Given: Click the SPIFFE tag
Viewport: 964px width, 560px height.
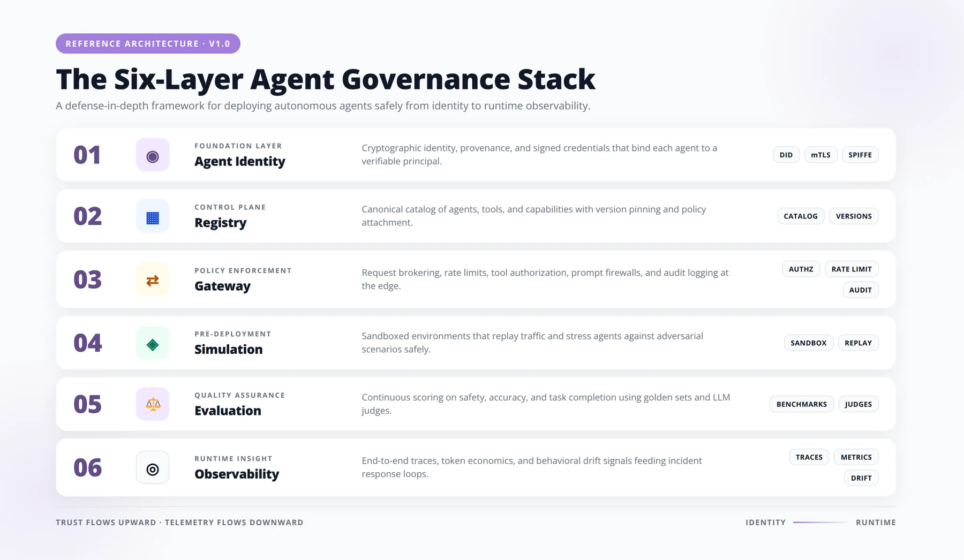Looking at the screenshot, I should tap(860, 155).
